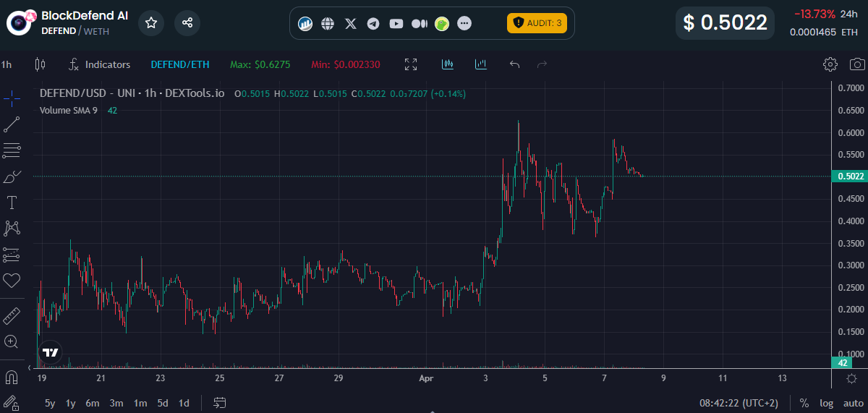Open the Telegram social link
This screenshot has height=413, width=868.
(373, 24)
